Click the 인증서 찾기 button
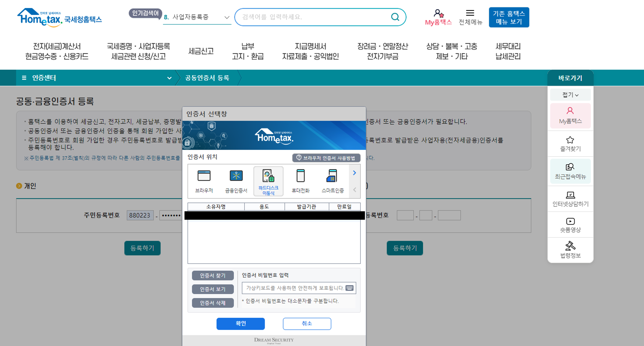This screenshot has height=346, width=644. click(x=213, y=275)
